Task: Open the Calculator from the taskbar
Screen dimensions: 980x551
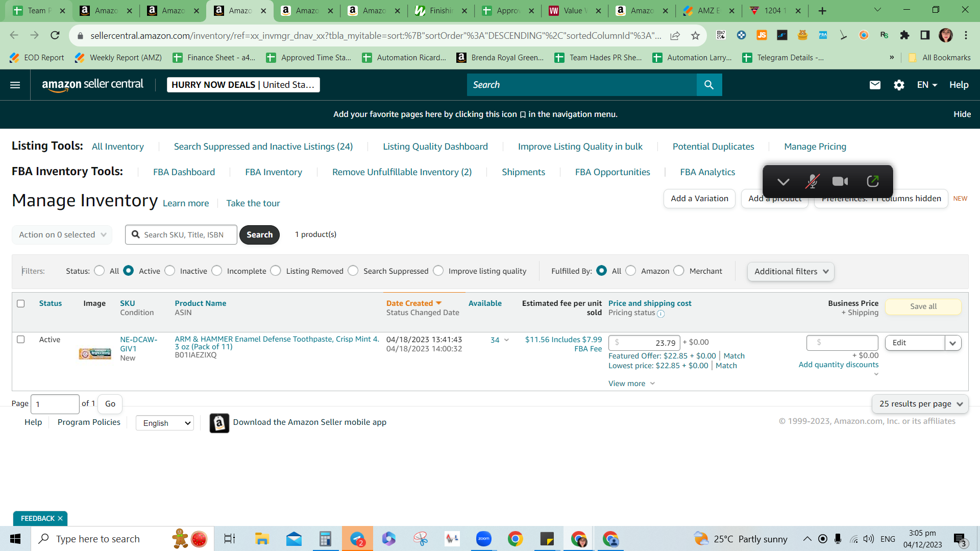Action: pyautogui.click(x=325, y=539)
